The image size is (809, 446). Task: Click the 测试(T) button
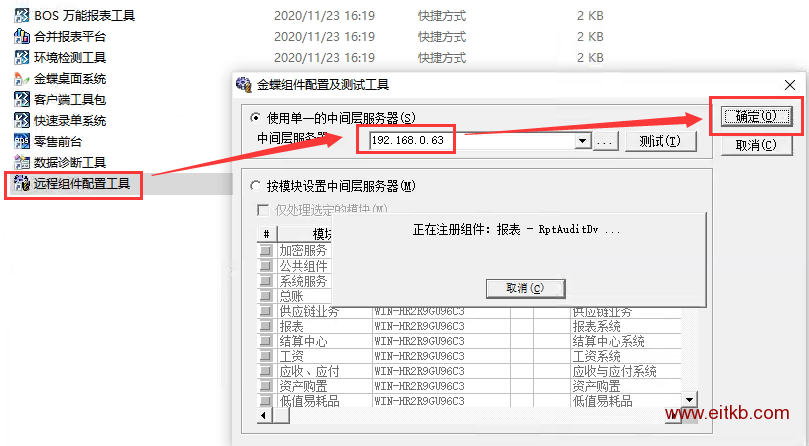click(660, 141)
